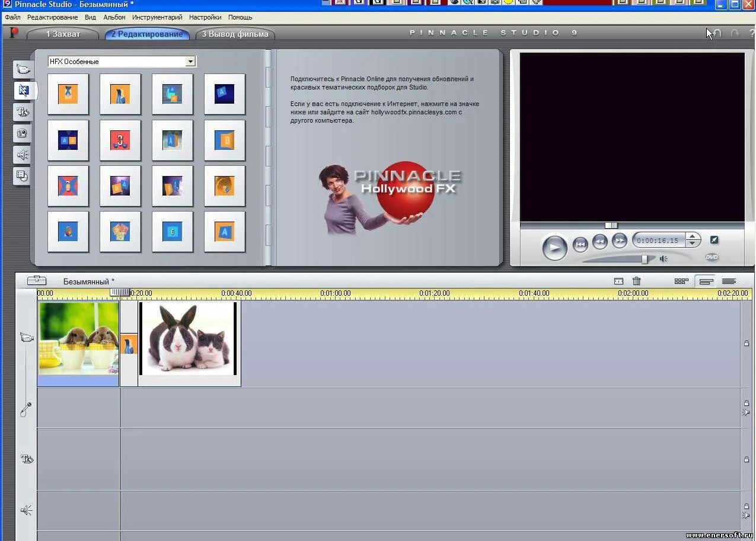This screenshot has height=541, width=756.
Task: Click the trash delete icon above the timeline
Action: [636, 281]
